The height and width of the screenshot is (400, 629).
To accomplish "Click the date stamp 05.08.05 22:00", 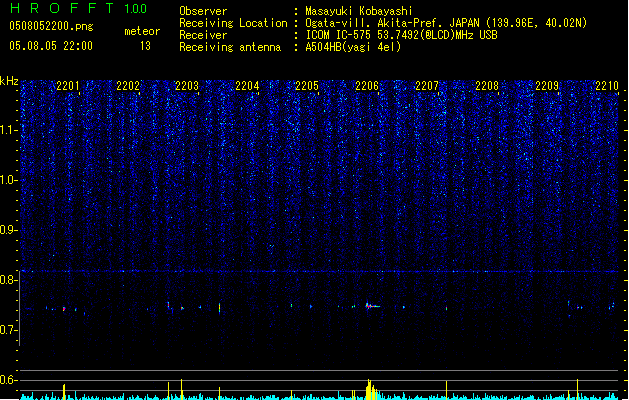I will 51,46.
